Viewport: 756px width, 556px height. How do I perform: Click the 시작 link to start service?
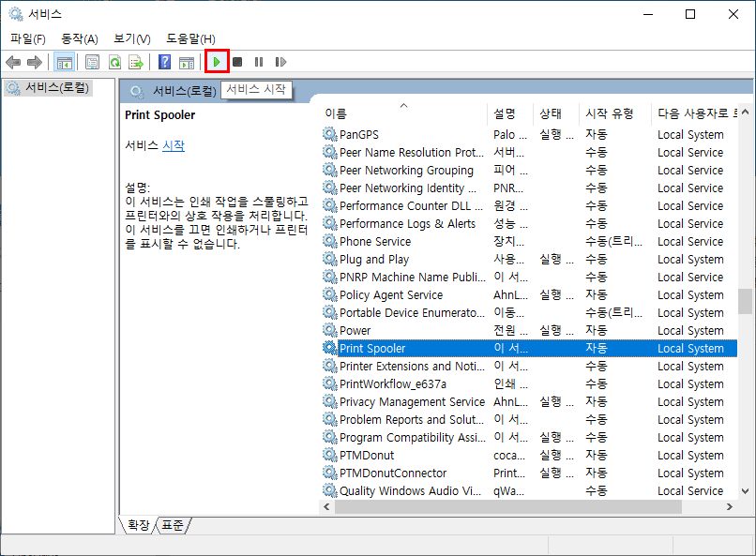[174, 145]
